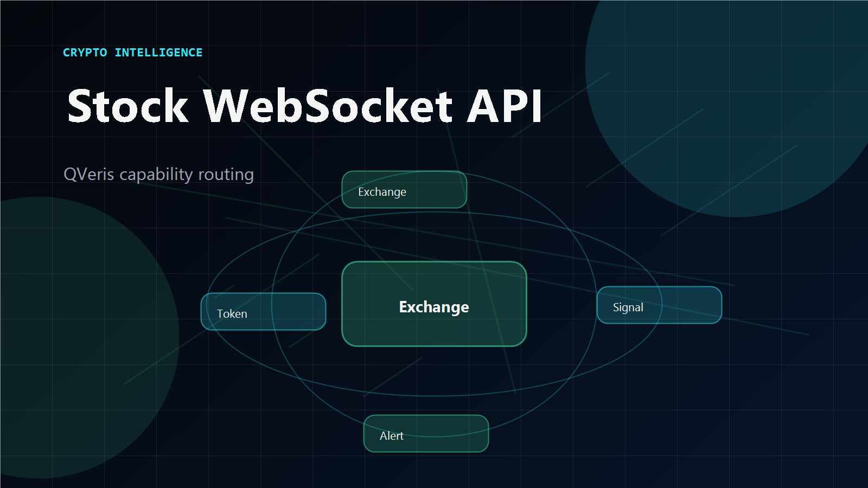Screen dimensions: 868x488
Task: Click the Signal node
Action: [x=659, y=305]
